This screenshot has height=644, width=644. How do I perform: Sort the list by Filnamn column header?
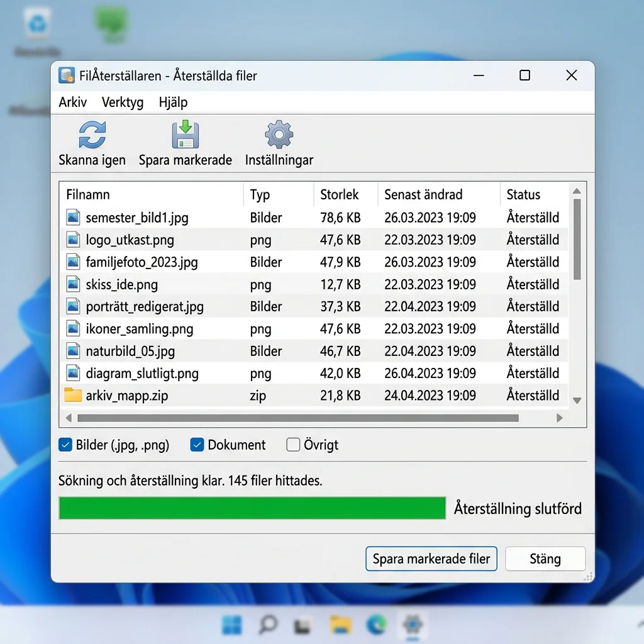[x=152, y=194]
